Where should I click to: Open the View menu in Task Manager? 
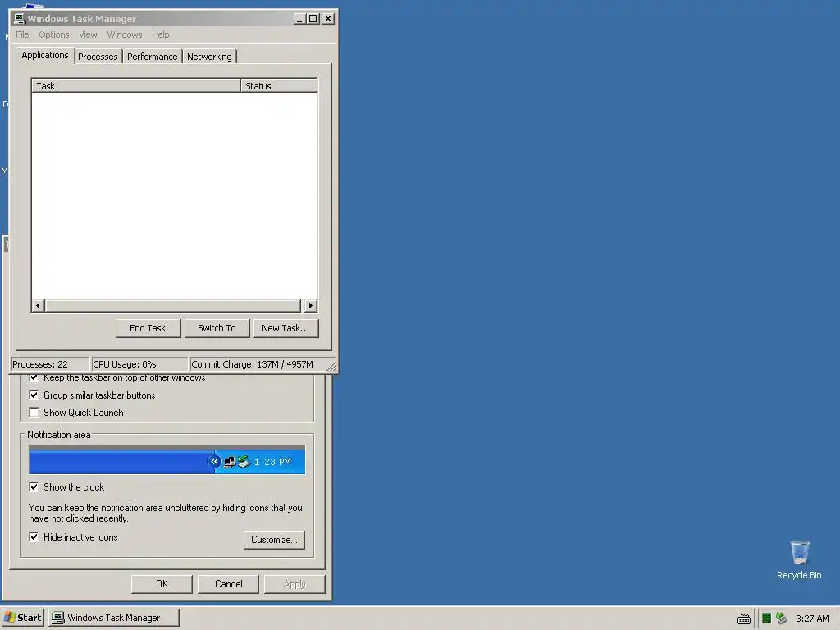coord(88,34)
